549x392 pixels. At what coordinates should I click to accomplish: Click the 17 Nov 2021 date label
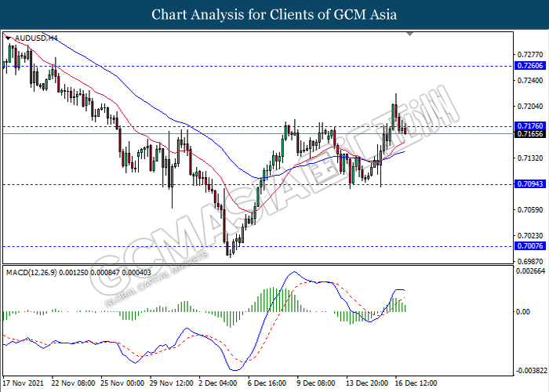click(x=23, y=383)
